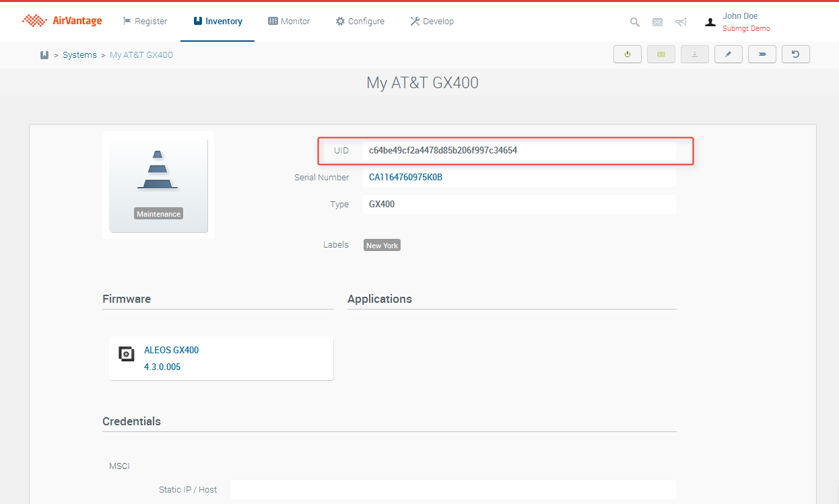Click the traffic cone maintenance toolbar button

(694, 55)
